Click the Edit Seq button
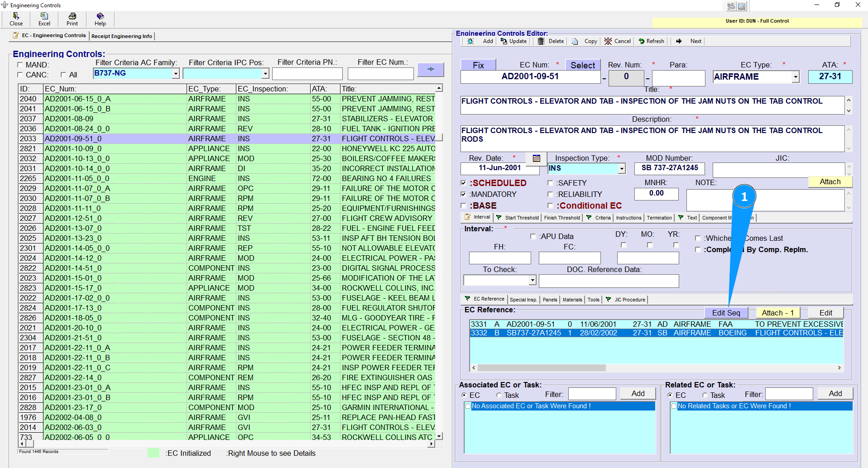 point(726,313)
